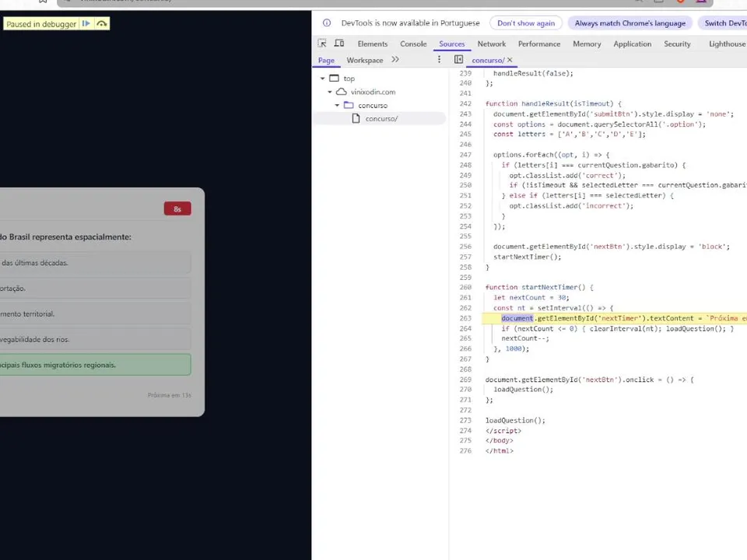Click 'function handleResult(isTimeout)' code line
This screenshot has height=560, width=747.
pyautogui.click(x=553, y=103)
